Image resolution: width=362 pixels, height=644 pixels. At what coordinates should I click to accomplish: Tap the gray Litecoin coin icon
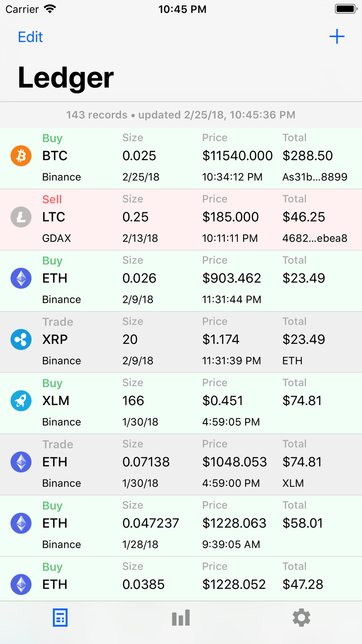click(x=21, y=217)
